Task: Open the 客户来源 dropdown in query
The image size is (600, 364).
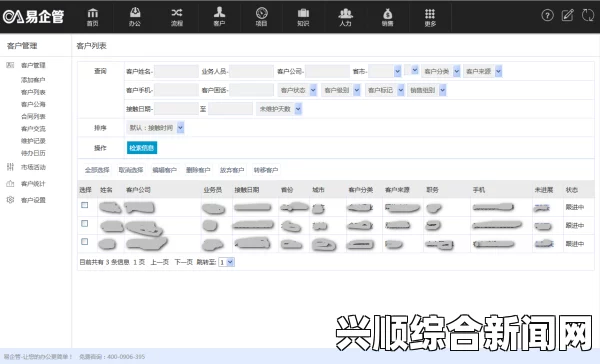Action: click(483, 71)
